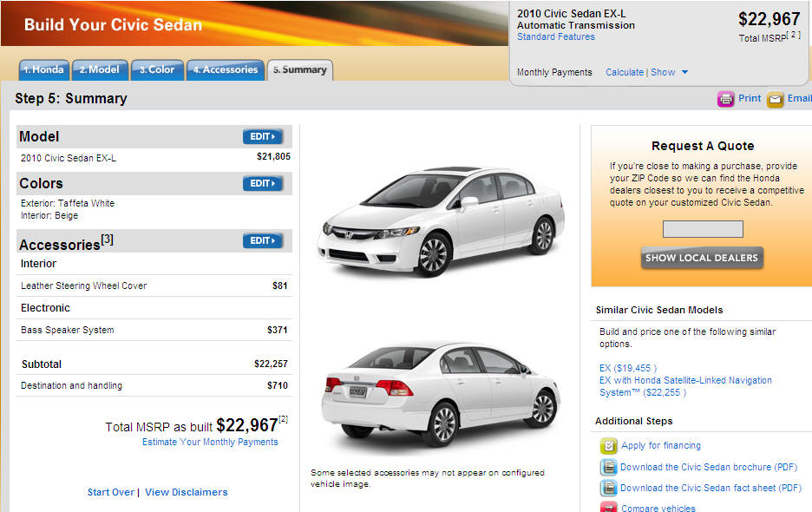Expand the monthly payments dropdown arrow
The image size is (812, 512).
click(x=684, y=72)
